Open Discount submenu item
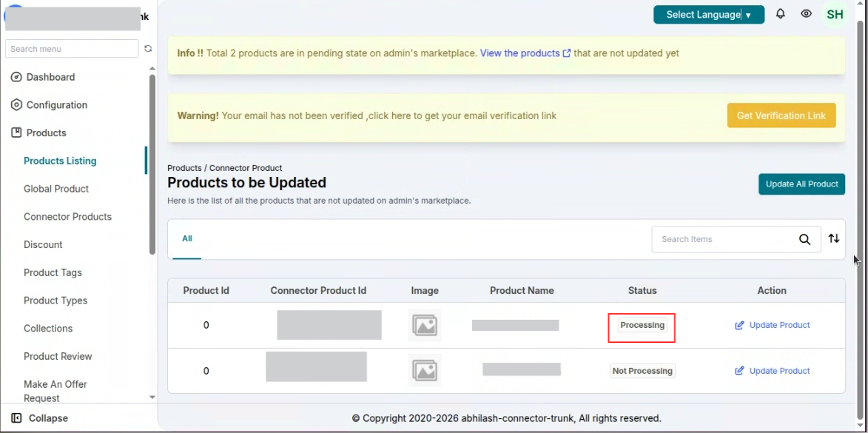868x433 pixels. [x=43, y=245]
